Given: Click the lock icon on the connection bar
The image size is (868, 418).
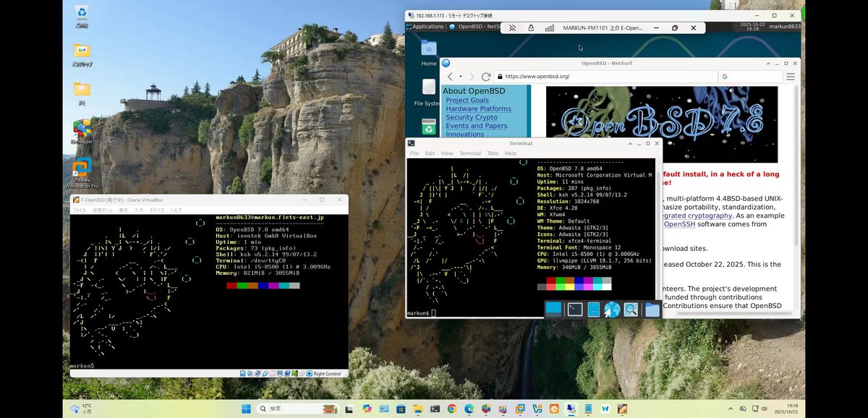Looking at the screenshot, I should click(531, 28).
